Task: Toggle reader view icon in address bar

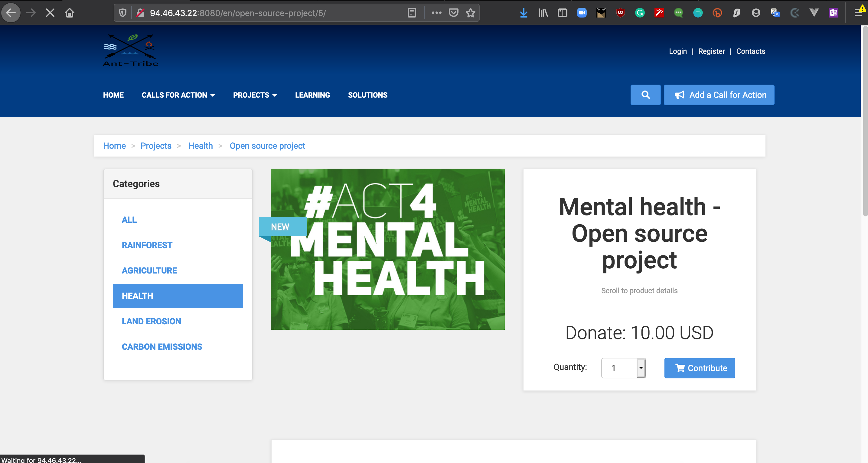Action: pyautogui.click(x=412, y=13)
